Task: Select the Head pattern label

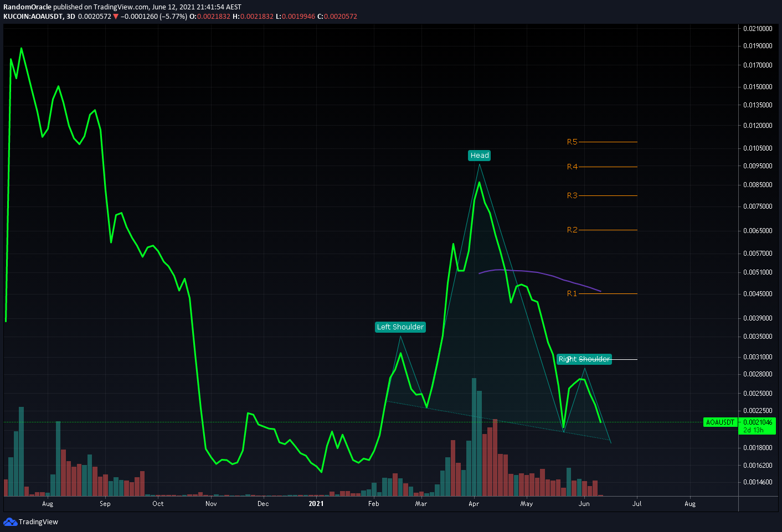Action: click(480, 156)
